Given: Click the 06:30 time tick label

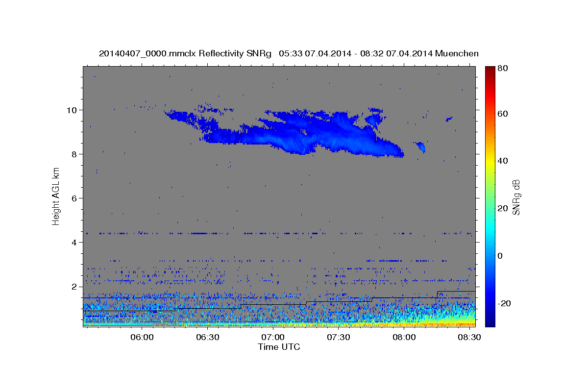Looking at the screenshot, I should click(x=207, y=338).
